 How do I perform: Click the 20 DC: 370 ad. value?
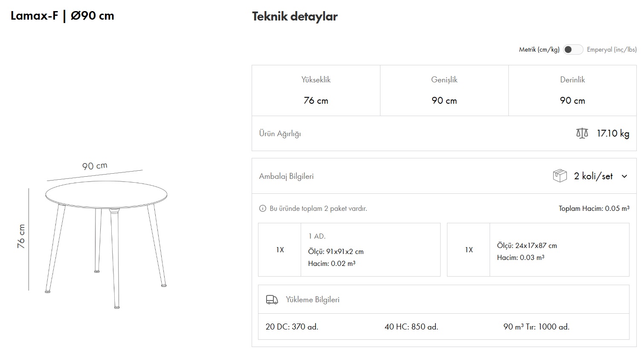pos(292,327)
